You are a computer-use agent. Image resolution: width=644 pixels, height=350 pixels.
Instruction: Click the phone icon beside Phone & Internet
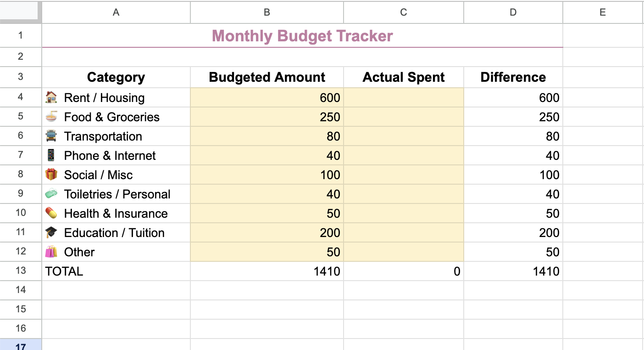(52, 155)
